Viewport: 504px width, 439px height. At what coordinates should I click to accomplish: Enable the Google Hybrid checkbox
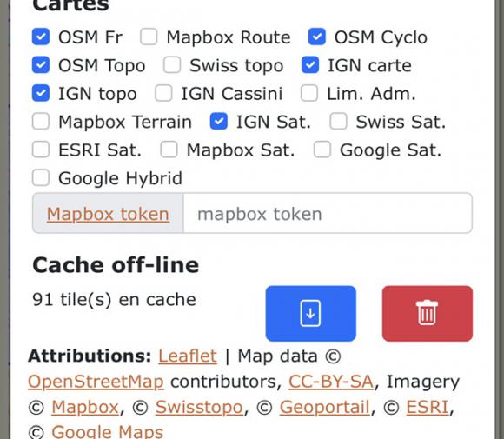tap(41, 178)
